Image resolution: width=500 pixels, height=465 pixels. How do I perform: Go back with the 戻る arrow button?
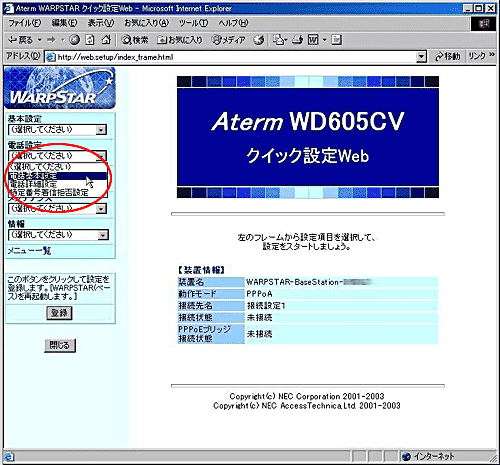pos(21,40)
